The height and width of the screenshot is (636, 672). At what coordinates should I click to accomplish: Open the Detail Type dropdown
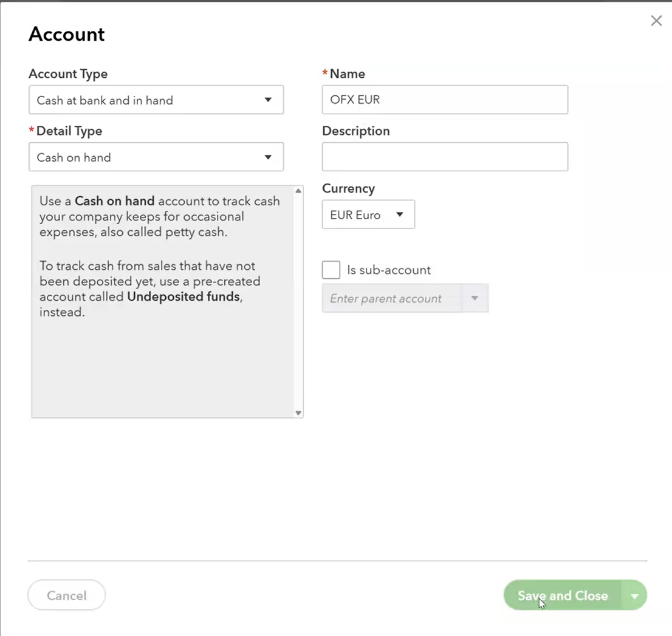[156, 157]
